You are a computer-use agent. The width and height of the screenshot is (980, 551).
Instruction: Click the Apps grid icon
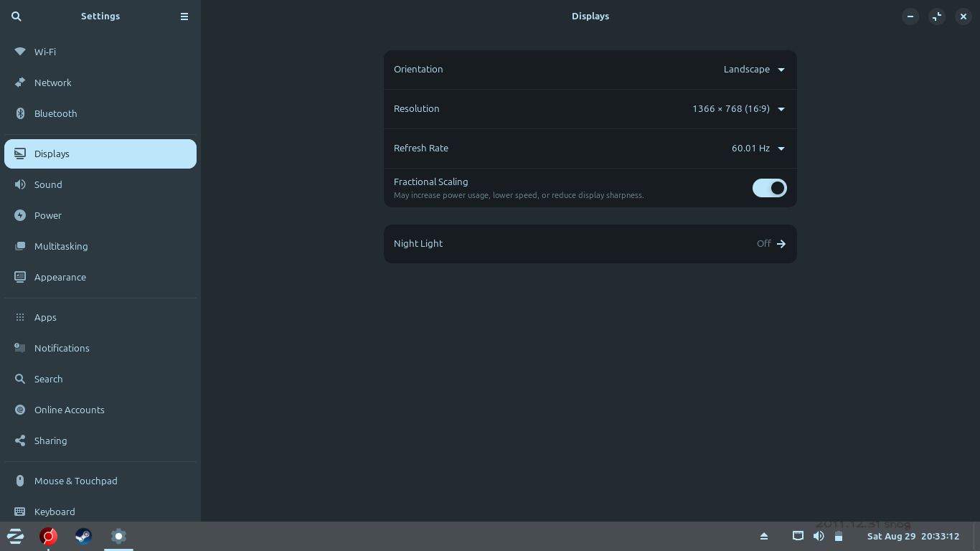20,317
